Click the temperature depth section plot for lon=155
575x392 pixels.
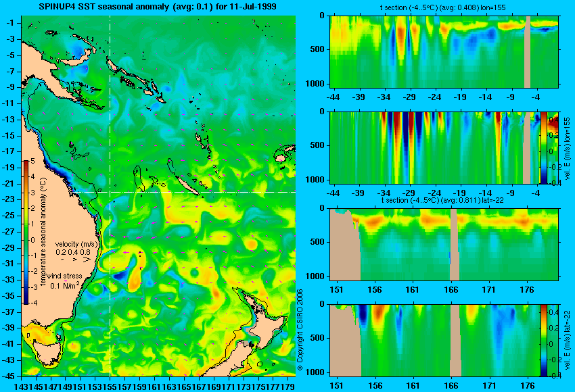point(444,51)
